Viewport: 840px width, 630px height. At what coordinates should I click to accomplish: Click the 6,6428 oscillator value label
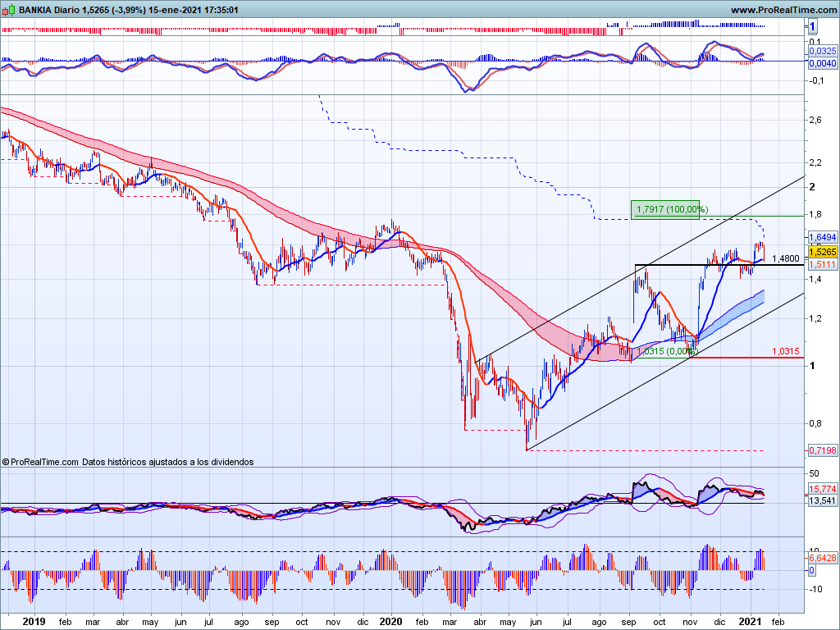pos(822,558)
